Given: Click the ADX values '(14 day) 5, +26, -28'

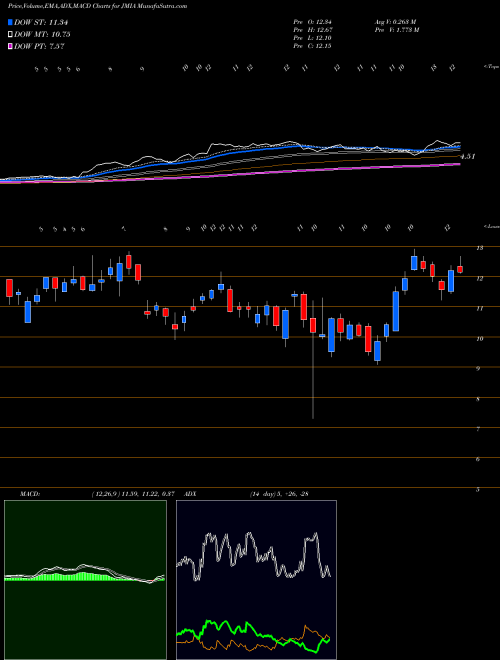Looking at the screenshot, I should [x=279, y=494].
